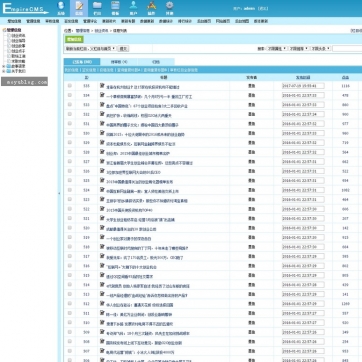Switch to the 已发布 (published) tab
This screenshot has width=362, height=362.
tap(82, 62)
